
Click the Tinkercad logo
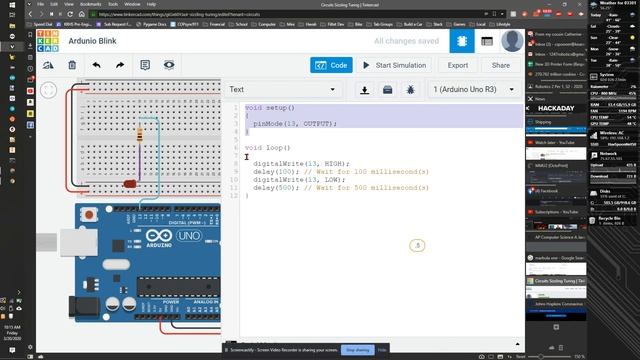48,41
